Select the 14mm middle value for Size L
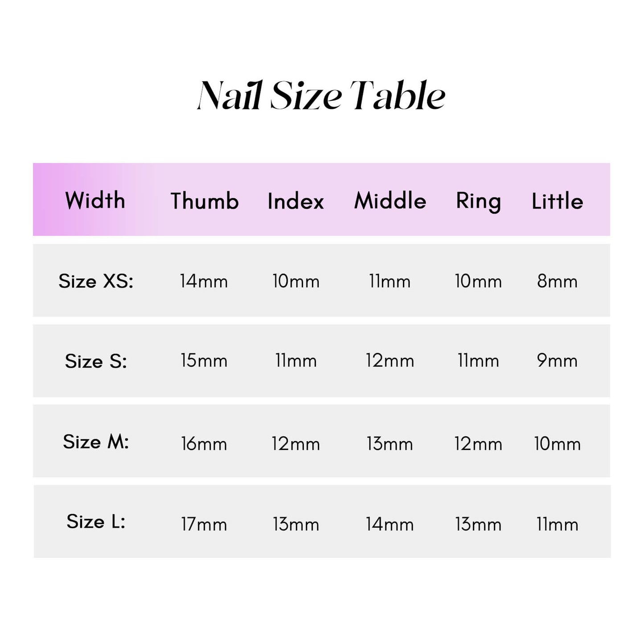 pyautogui.click(x=390, y=524)
